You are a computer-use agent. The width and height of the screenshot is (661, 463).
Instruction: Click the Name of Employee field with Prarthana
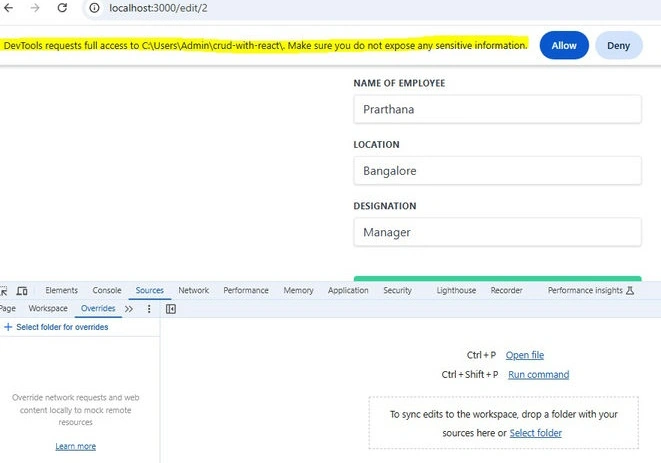(497, 109)
